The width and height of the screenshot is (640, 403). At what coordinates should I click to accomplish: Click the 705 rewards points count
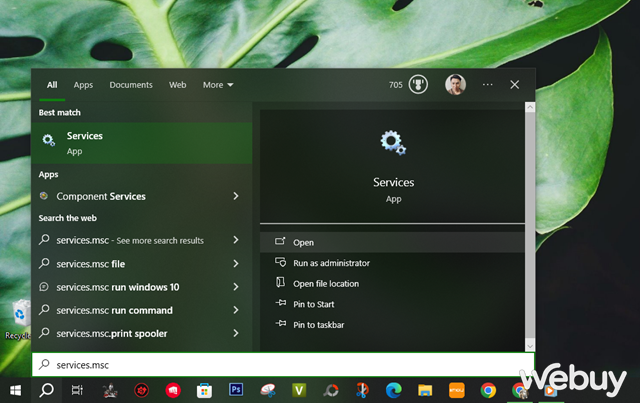(x=396, y=85)
